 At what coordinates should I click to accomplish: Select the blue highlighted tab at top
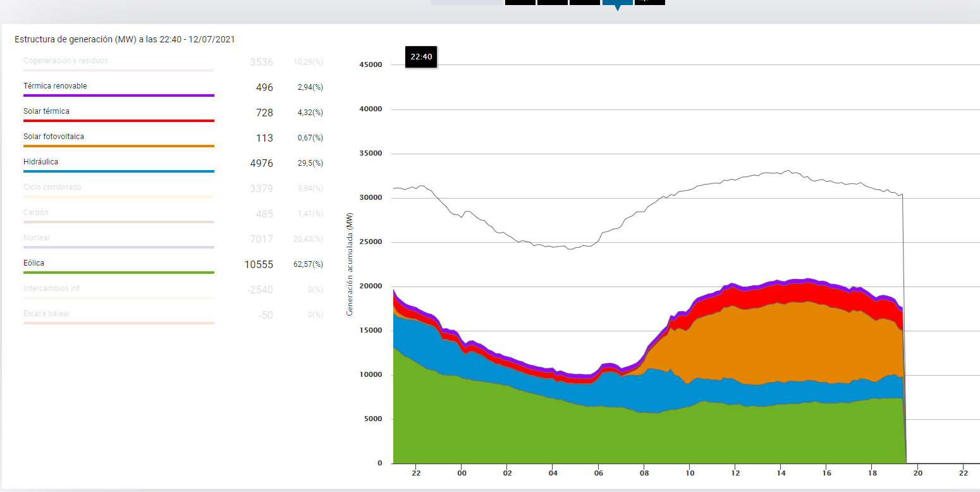tap(617, 3)
